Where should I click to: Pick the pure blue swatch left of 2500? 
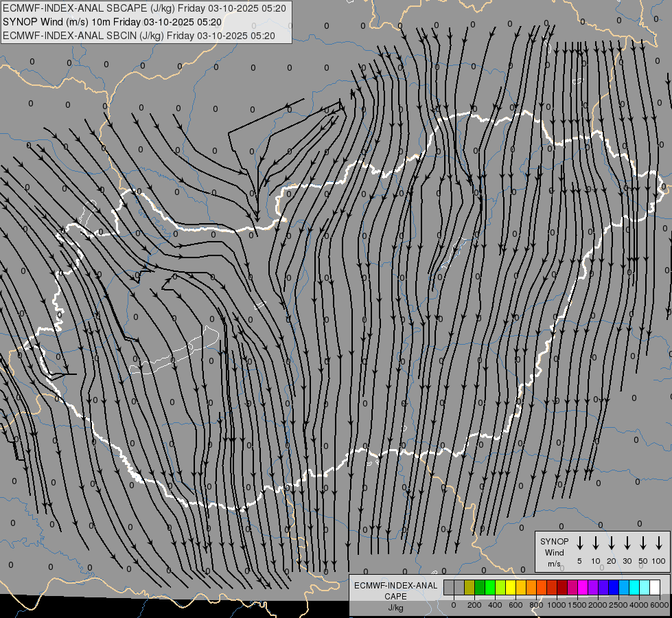click(614, 587)
